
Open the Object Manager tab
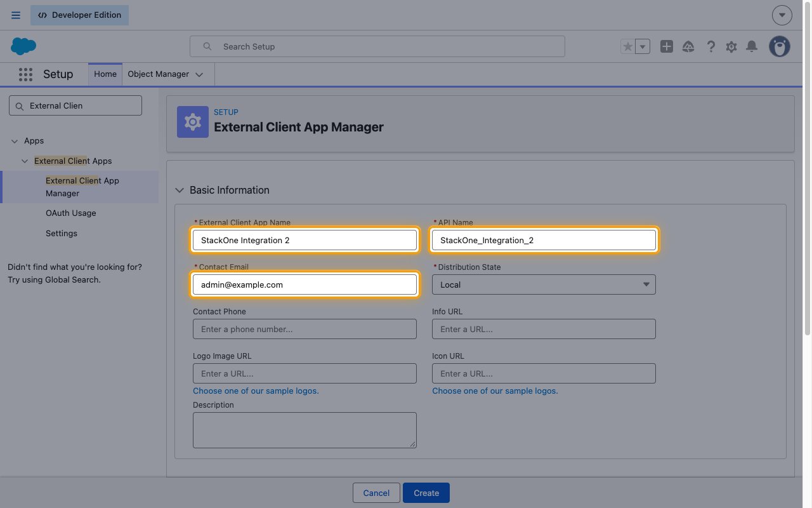point(159,74)
